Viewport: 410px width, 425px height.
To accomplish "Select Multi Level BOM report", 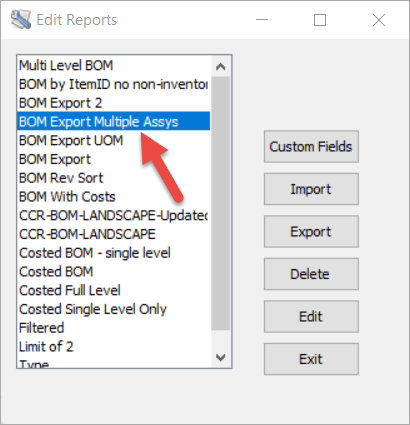I will point(114,65).
